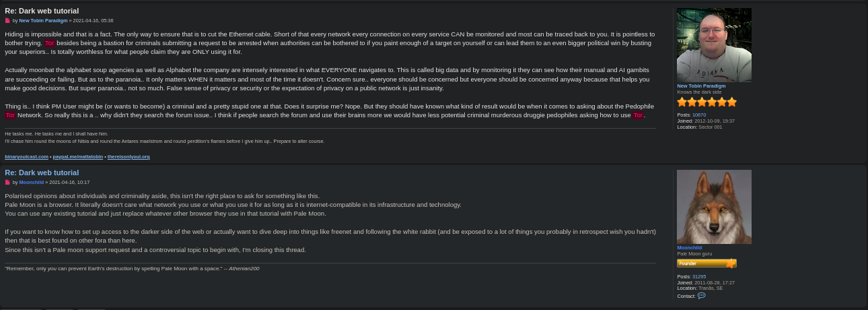Click the orange stars rank image

click(x=707, y=102)
